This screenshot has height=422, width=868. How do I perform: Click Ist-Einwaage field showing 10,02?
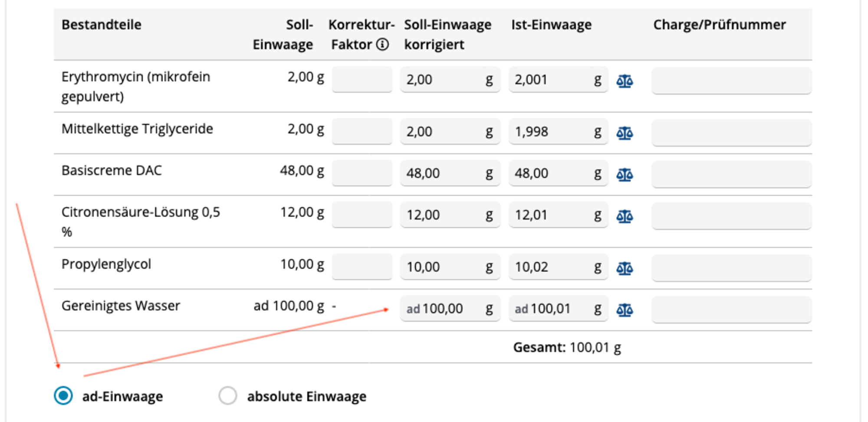point(559,267)
